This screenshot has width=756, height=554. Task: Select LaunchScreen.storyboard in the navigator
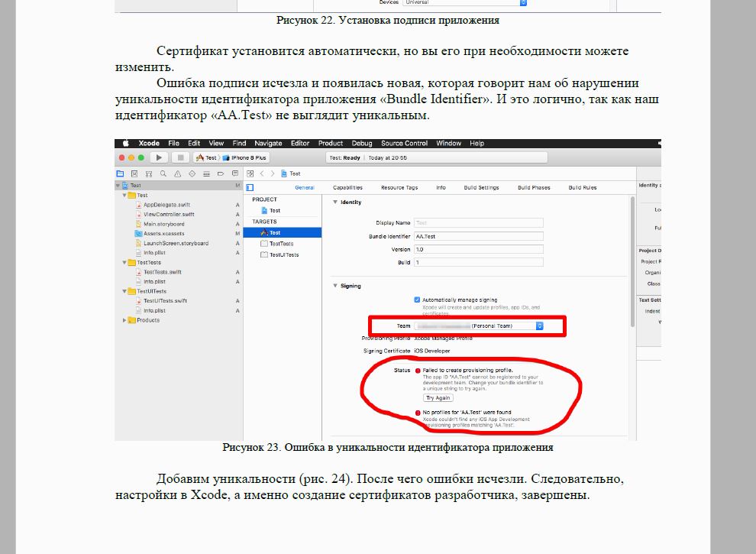coord(176,243)
